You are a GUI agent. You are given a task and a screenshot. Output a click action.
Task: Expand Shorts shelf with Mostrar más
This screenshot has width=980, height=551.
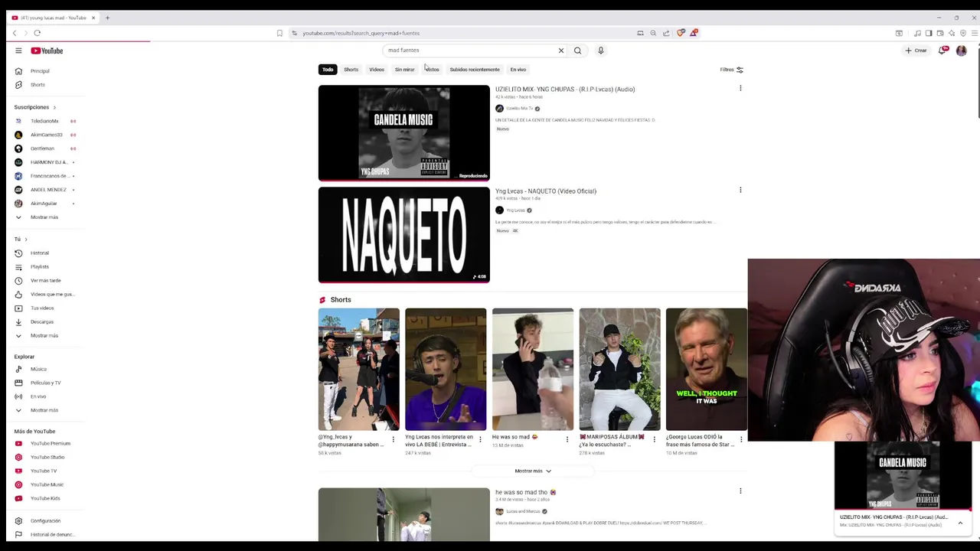[533, 471]
